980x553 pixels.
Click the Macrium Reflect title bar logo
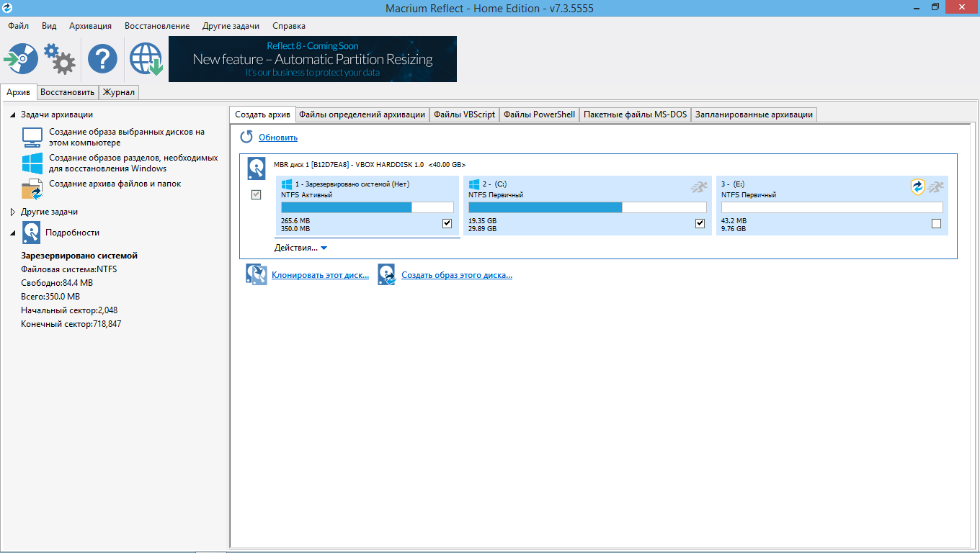(8, 7)
